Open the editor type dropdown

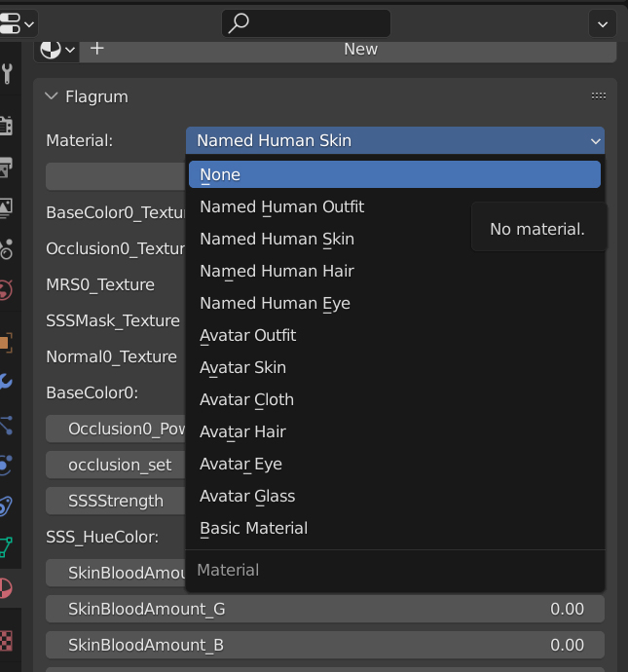point(18,22)
